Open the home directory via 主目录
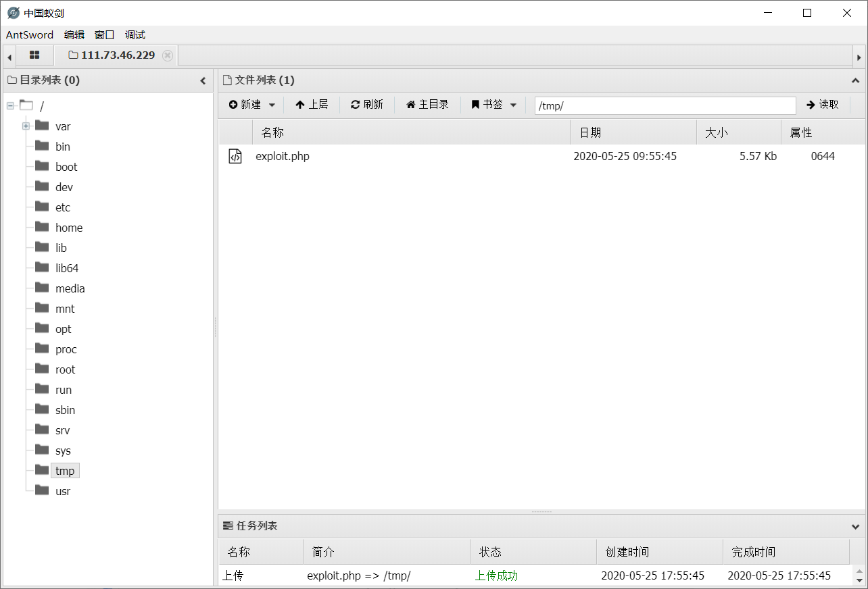This screenshot has height=589, width=868. click(427, 104)
